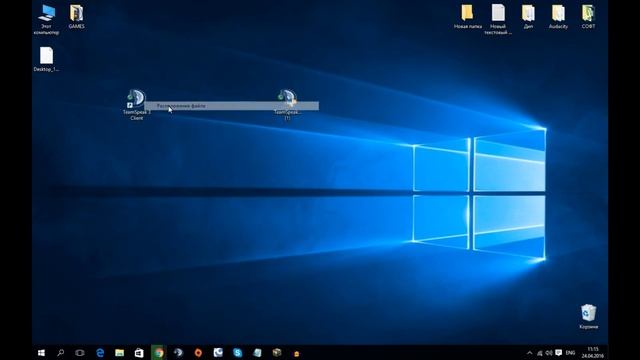The image size is (640, 360).
Task: Open Skype from taskbar
Action: (238, 353)
